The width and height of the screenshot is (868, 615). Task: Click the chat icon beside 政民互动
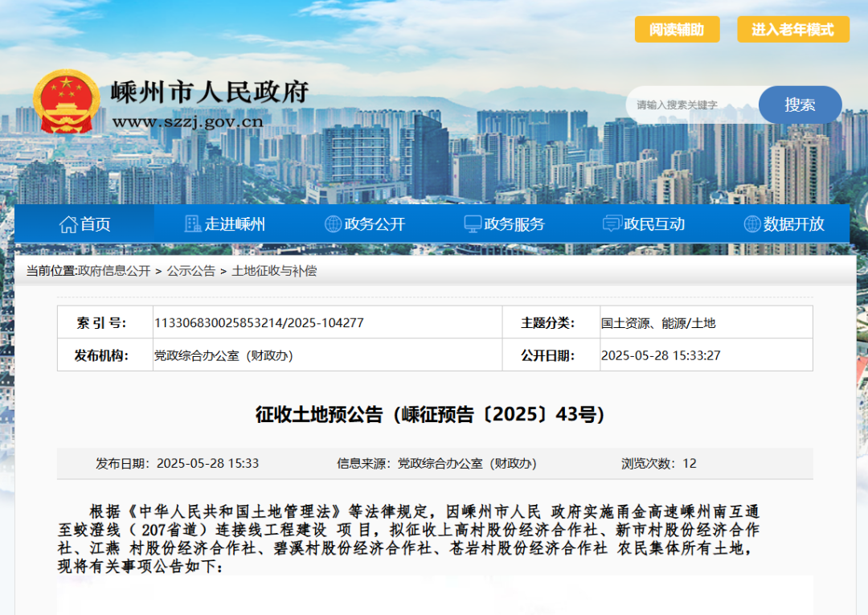(x=612, y=224)
